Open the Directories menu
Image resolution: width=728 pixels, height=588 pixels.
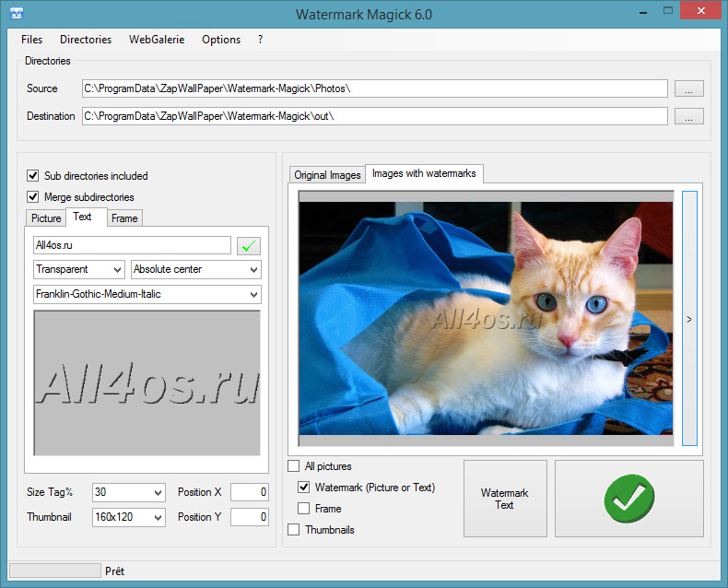click(86, 40)
